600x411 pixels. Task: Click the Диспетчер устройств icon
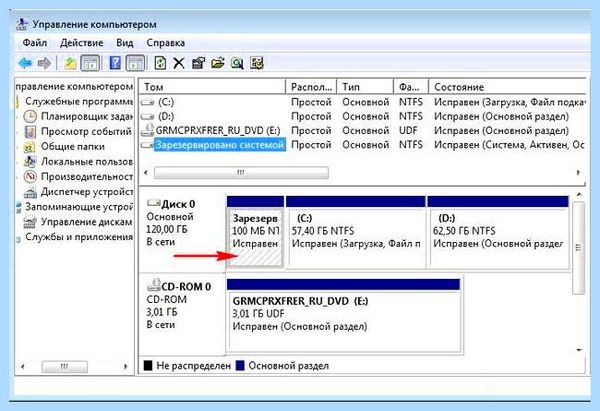pyautogui.click(x=30, y=192)
